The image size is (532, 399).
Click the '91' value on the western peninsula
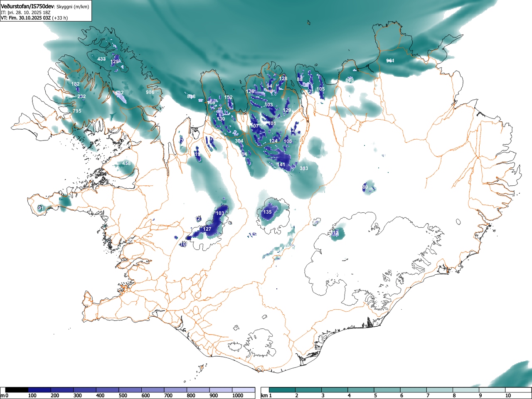click(x=41, y=208)
